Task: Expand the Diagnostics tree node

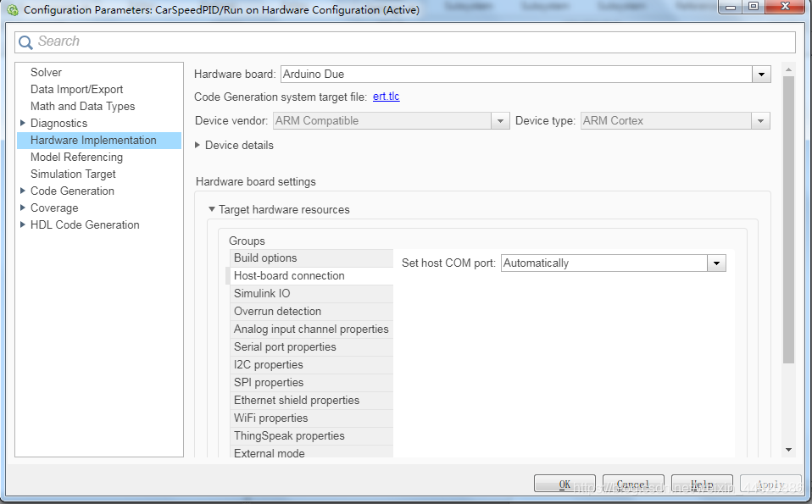Action: pos(23,123)
